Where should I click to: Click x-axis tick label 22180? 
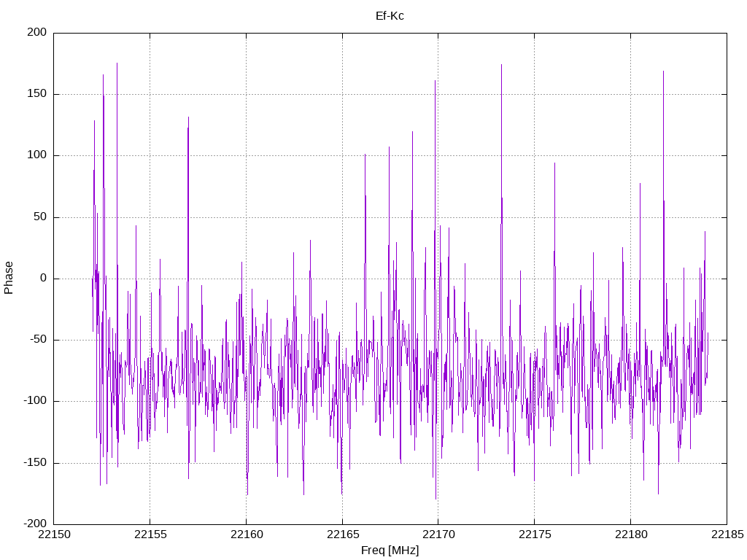[x=631, y=534]
